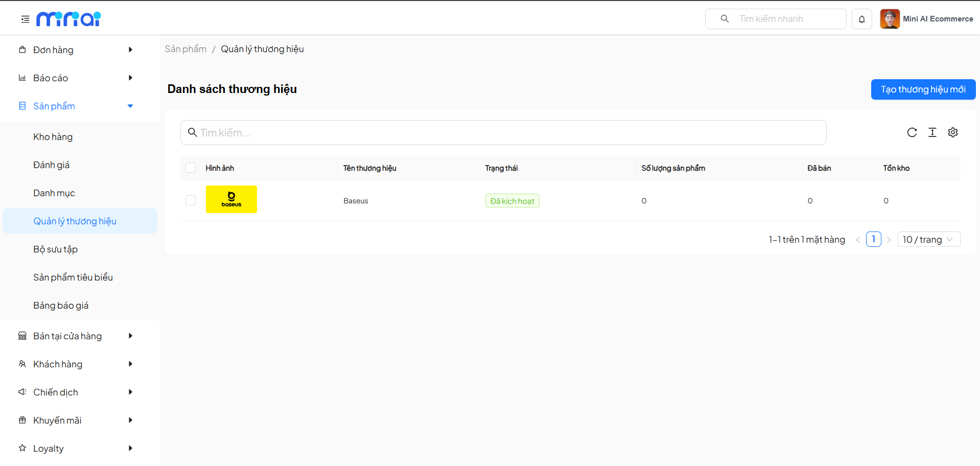
Task: Open the Baseus brand logo thumbnail
Action: tap(231, 199)
